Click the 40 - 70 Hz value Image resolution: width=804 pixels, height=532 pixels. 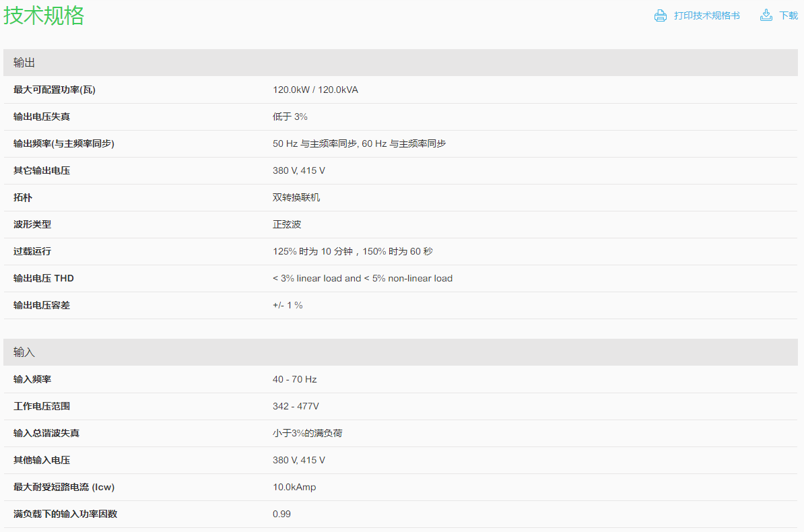click(x=294, y=379)
